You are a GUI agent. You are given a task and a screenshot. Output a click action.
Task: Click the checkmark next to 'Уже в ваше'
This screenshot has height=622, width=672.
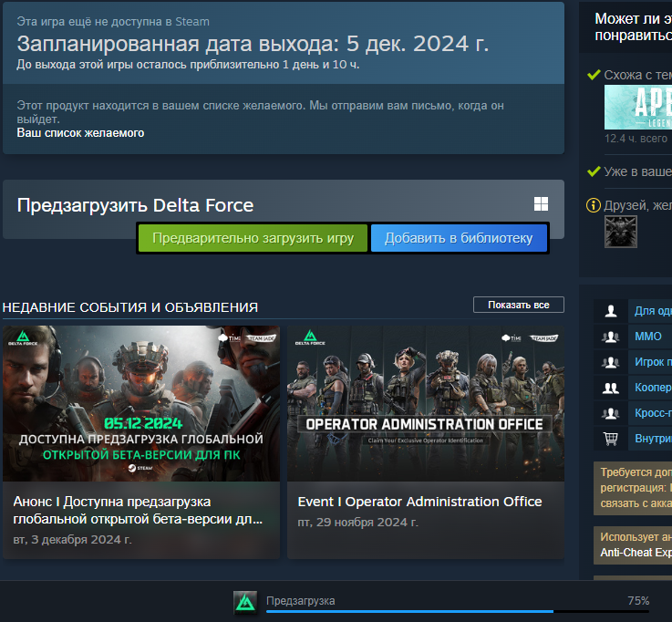click(x=594, y=171)
